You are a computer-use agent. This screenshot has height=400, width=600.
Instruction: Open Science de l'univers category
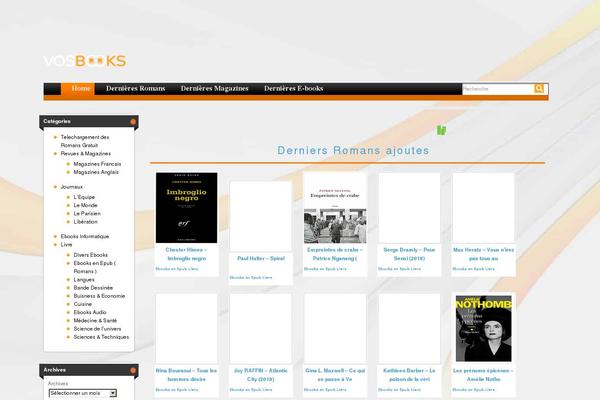(97, 329)
